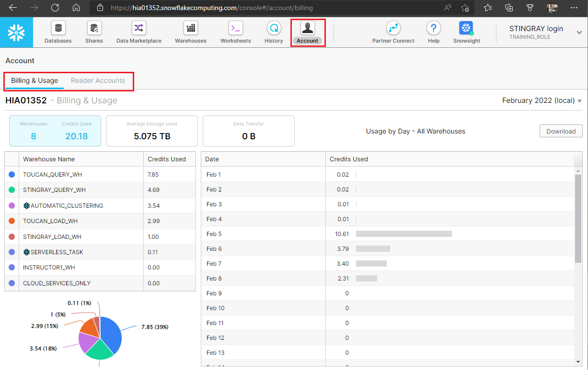Click the read aloud icon in address bar
Image resolution: width=588 pixels, height=370 pixels.
coord(448,8)
